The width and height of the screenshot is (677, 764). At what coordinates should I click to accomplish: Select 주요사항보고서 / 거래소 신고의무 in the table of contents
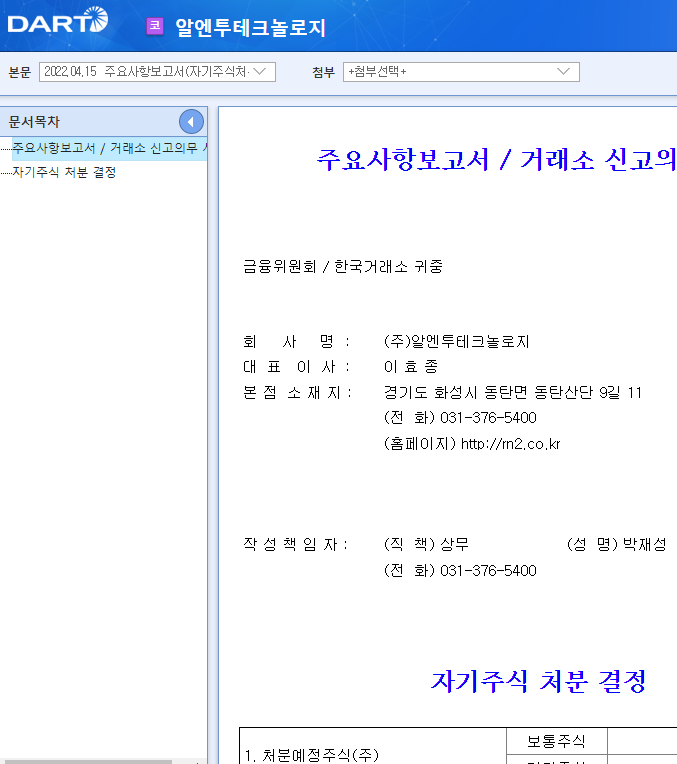tap(110, 148)
